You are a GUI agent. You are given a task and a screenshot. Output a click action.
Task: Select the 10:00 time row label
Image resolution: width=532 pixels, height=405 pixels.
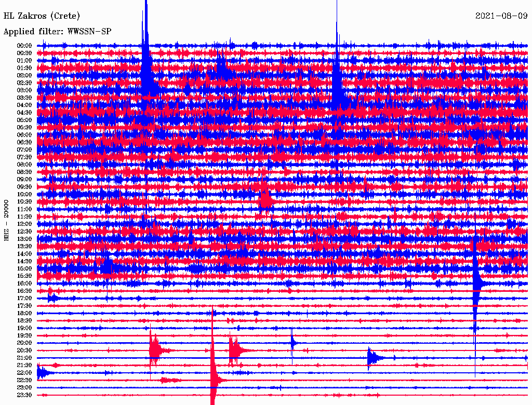(24, 194)
